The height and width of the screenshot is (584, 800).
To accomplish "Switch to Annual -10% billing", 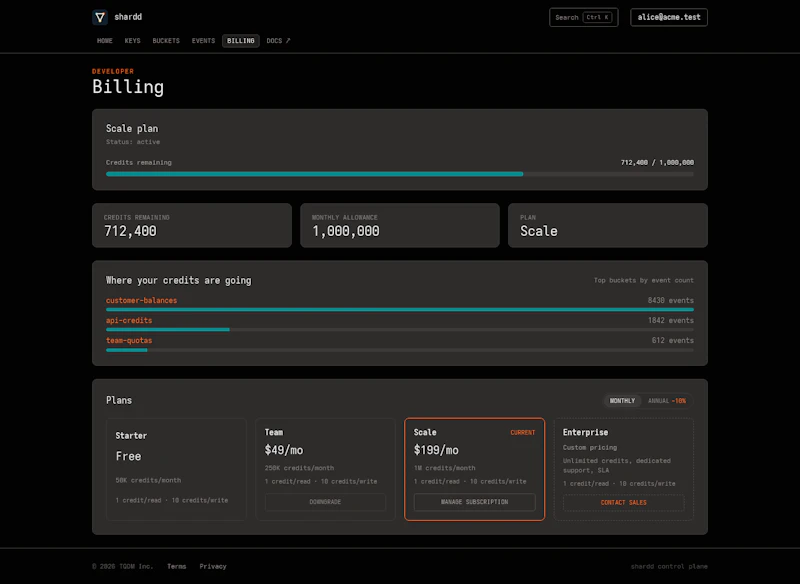I will tap(667, 401).
